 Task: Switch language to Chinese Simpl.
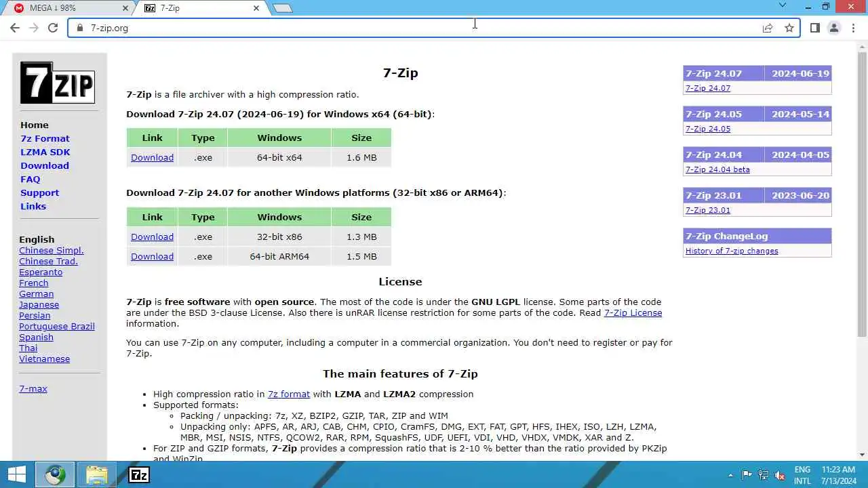pos(52,250)
